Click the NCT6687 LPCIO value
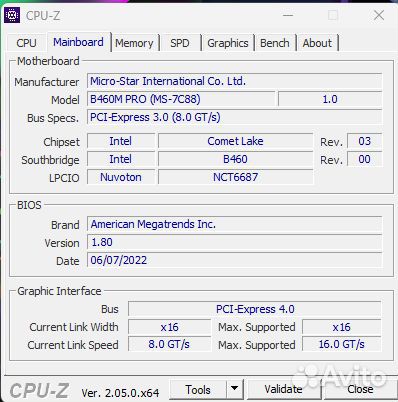 click(235, 177)
